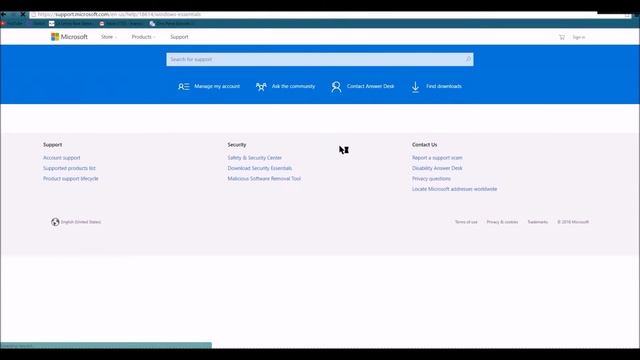Open Safety & Security Center link
This screenshot has width=640, height=360.
click(255, 158)
